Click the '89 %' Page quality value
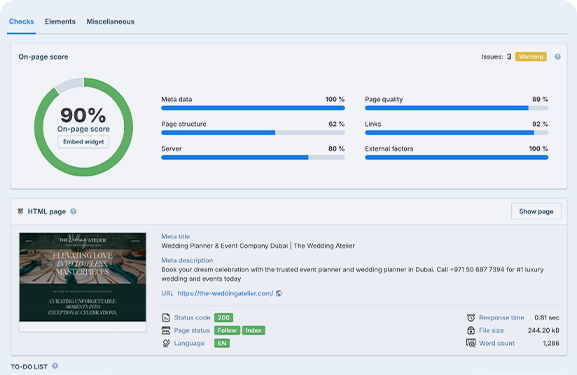Screen dimensions: 577x375 (540, 99)
